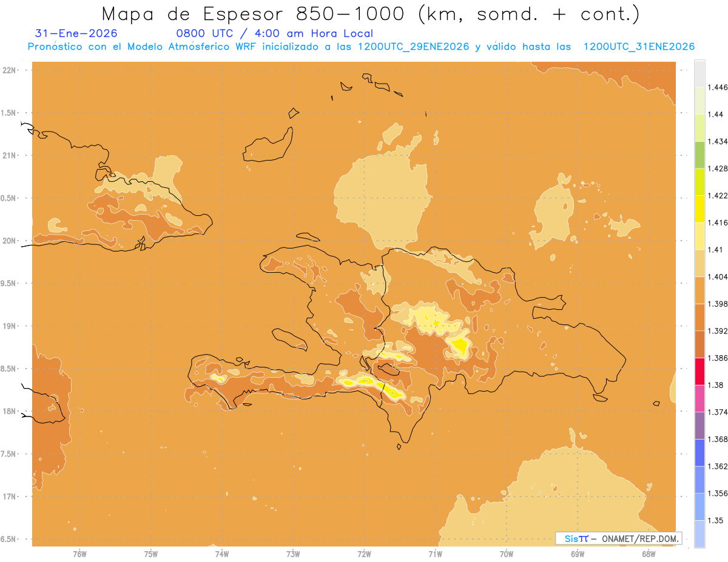Select the '71W' longitude label
The image size is (728, 562).
pos(435,554)
